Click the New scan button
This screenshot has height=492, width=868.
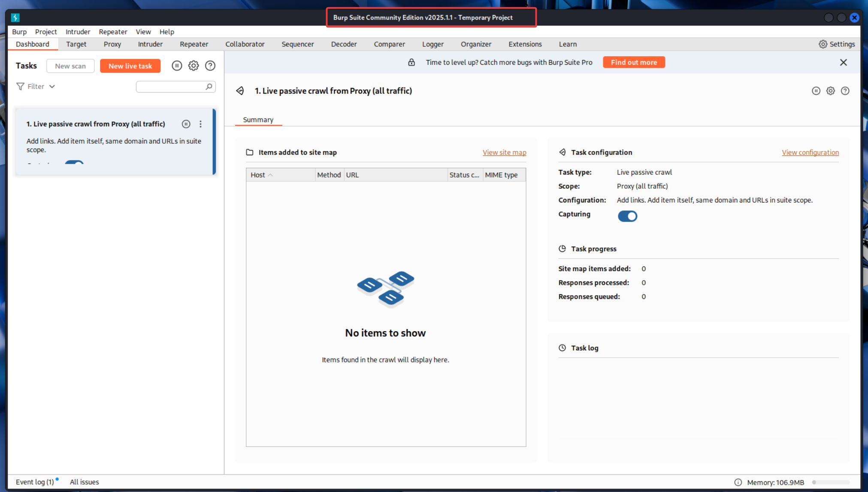(x=70, y=66)
